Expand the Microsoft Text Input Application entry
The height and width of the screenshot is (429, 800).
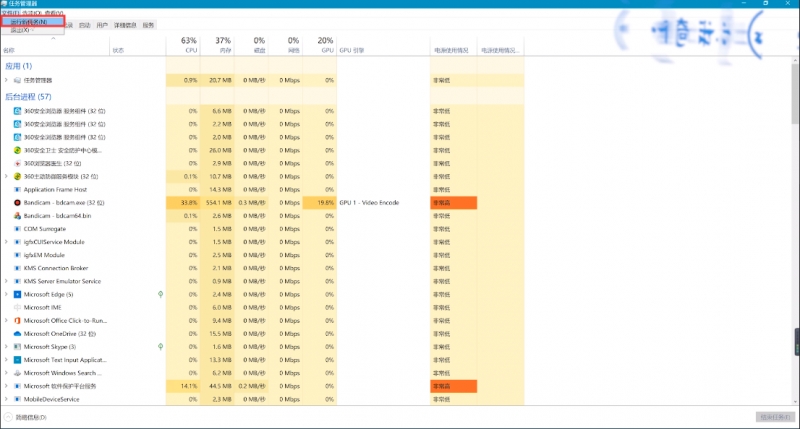[x=6, y=360]
